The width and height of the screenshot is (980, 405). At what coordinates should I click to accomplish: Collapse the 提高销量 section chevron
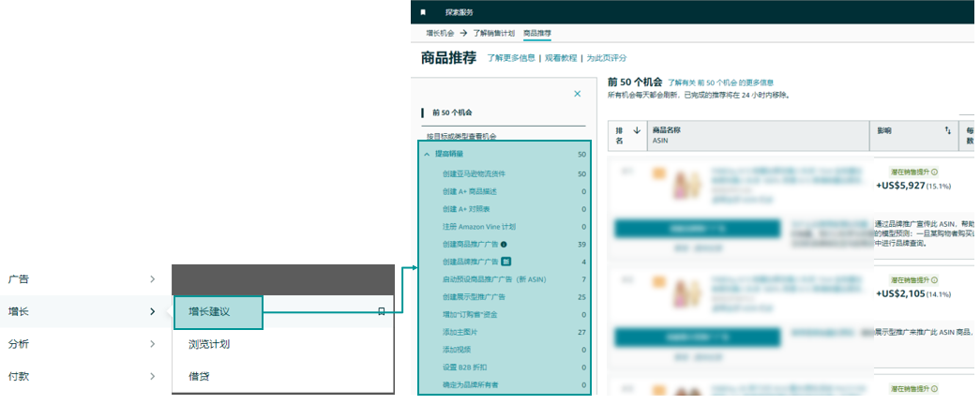tap(427, 154)
